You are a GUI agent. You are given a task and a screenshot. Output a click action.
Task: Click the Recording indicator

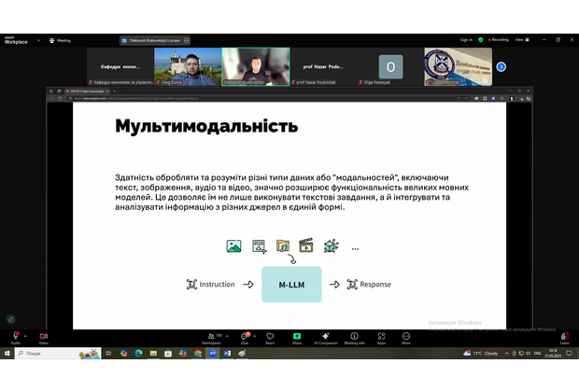(499, 40)
